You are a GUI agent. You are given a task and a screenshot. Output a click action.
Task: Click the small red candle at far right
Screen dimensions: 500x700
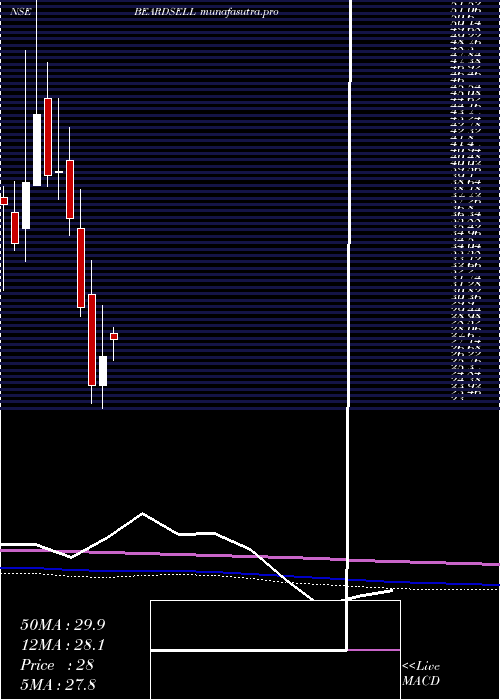click(114, 337)
